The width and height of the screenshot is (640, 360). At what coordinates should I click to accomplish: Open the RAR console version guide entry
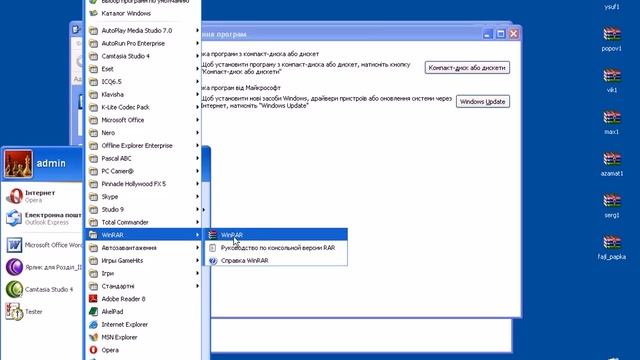coord(276,248)
